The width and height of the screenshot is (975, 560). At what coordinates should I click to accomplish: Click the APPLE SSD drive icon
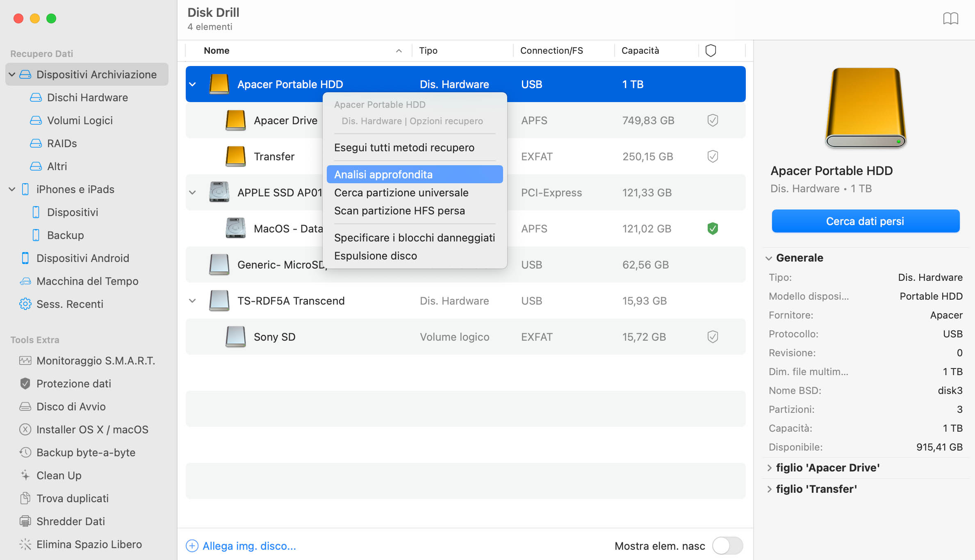219,192
